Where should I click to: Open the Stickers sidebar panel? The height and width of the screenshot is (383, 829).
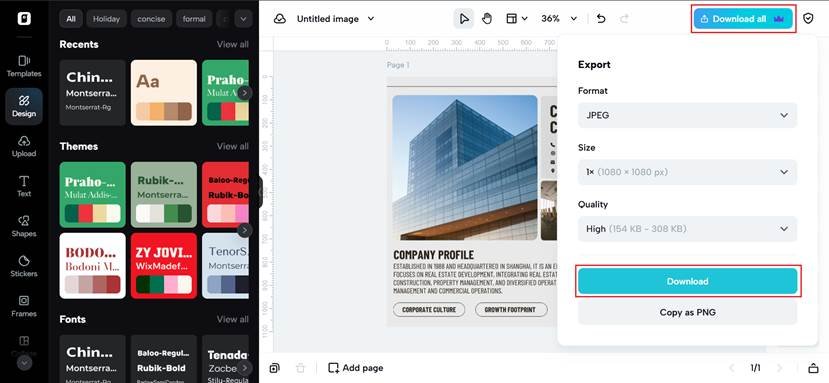24,267
